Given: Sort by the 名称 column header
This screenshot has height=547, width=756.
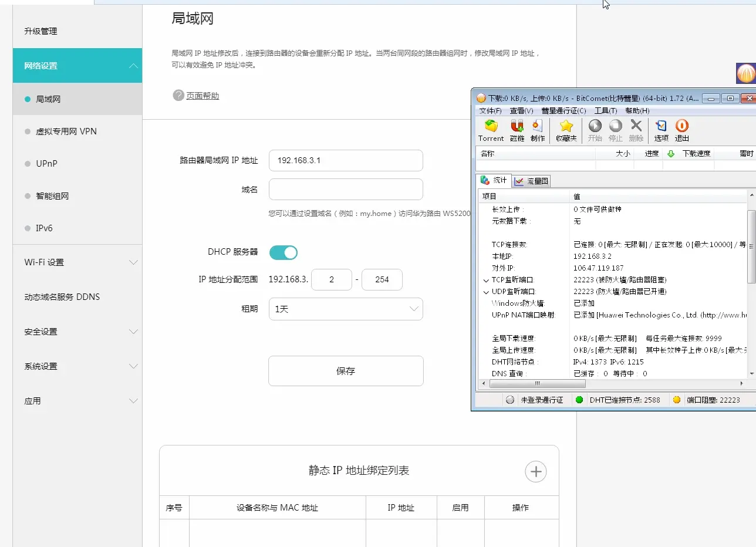Looking at the screenshot, I should (x=536, y=154).
